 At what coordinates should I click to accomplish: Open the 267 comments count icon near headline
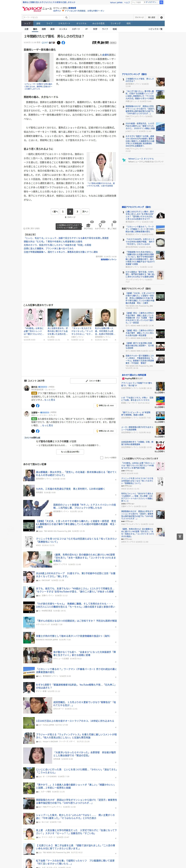[45, 43]
